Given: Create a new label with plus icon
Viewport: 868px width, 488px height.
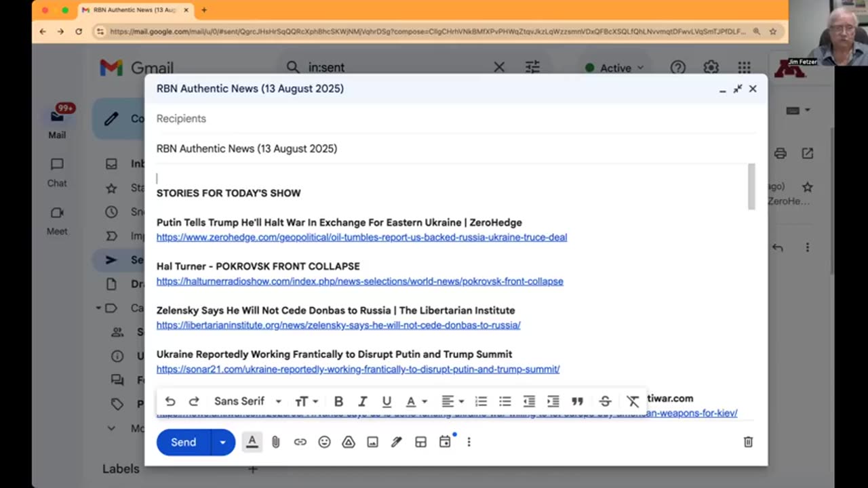Looking at the screenshot, I should point(252,469).
